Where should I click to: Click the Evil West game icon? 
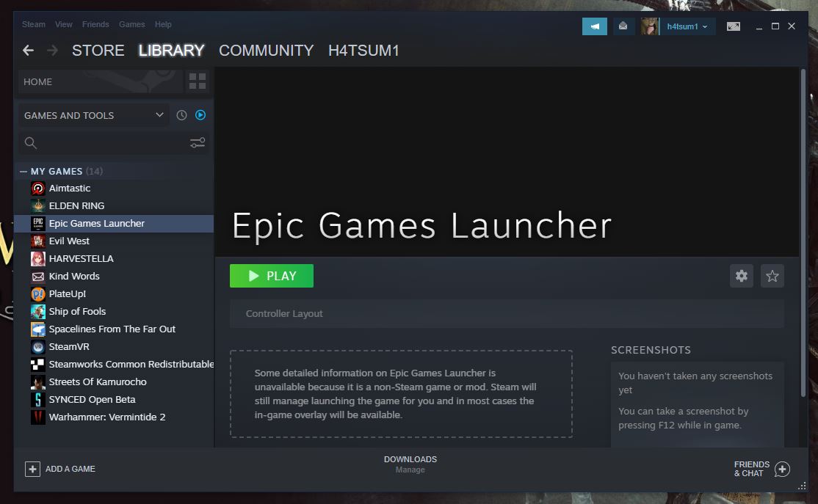[38, 241]
